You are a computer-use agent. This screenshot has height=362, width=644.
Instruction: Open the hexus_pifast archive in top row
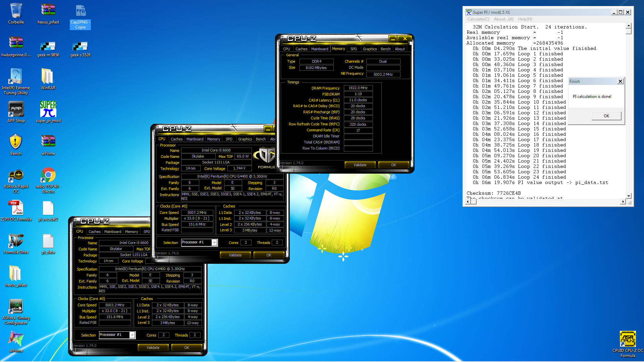point(48,14)
